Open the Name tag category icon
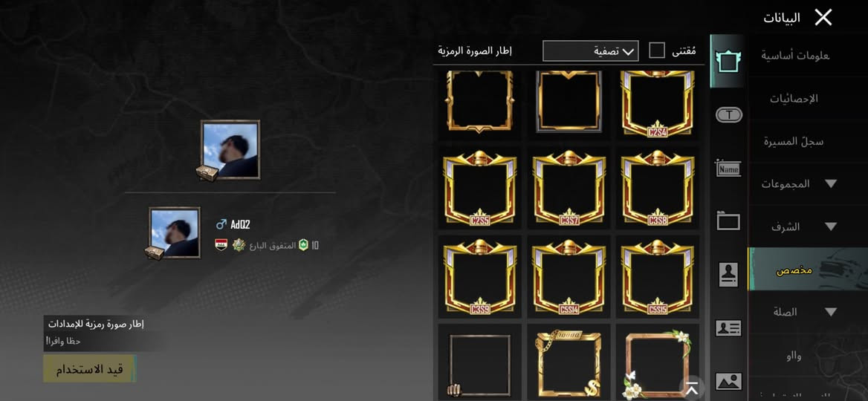The height and width of the screenshot is (401, 868). tap(728, 168)
